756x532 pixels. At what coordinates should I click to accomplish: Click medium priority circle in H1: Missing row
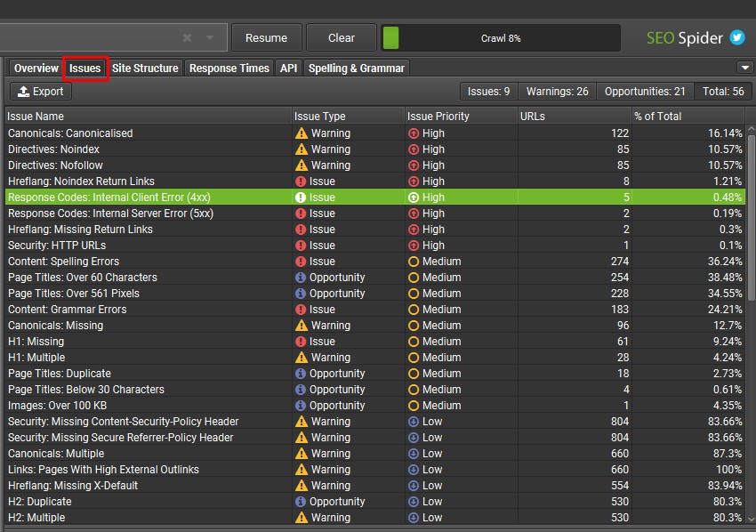[x=414, y=342]
